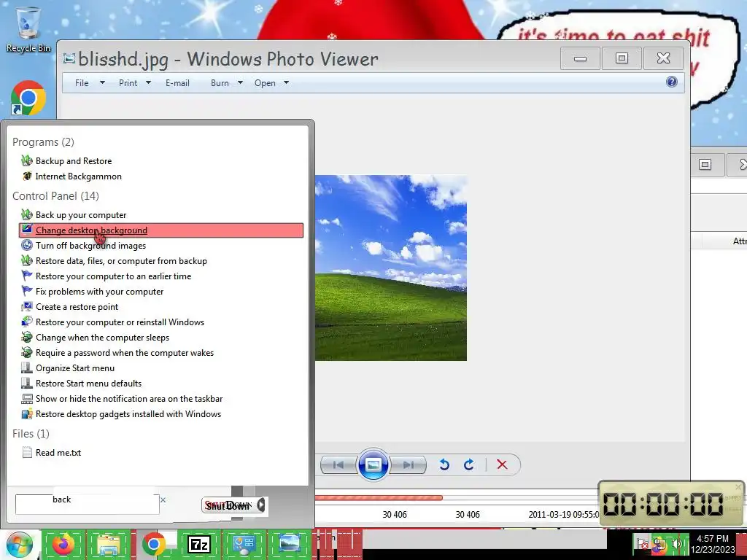747x560 pixels.
Task: Open the Windows Start orb
Action: tap(19, 545)
